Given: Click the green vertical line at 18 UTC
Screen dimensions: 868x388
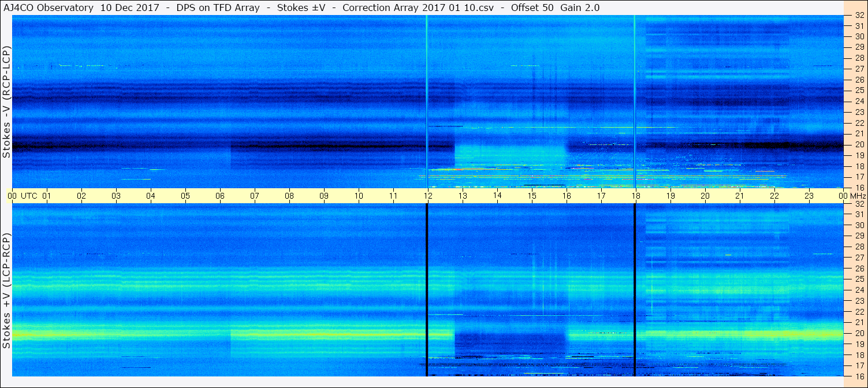Looking at the screenshot, I should pos(634,102).
